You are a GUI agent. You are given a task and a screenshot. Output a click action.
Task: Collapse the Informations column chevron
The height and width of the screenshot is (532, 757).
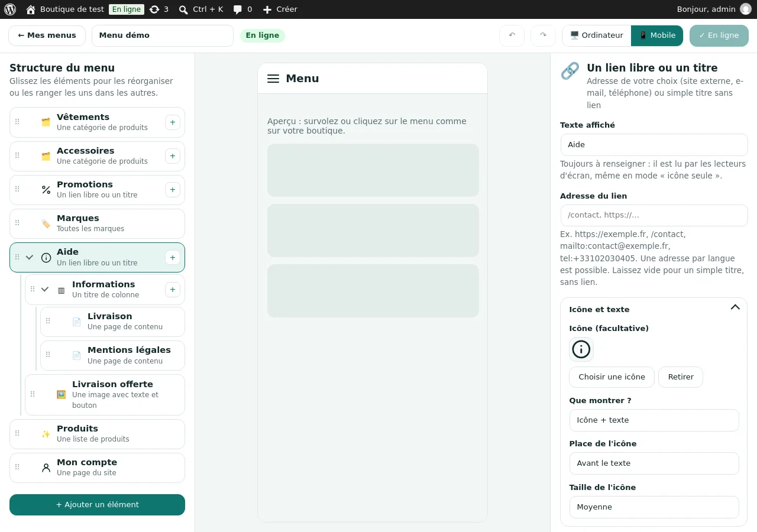pos(45,290)
